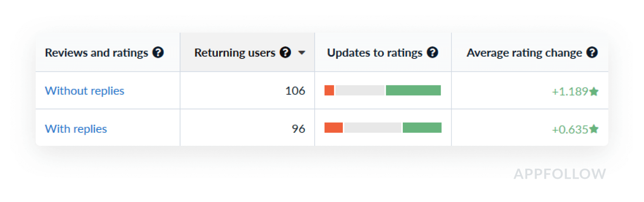Click the star icon next to +1.189
This screenshot has height=202, width=644.
(594, 92)
